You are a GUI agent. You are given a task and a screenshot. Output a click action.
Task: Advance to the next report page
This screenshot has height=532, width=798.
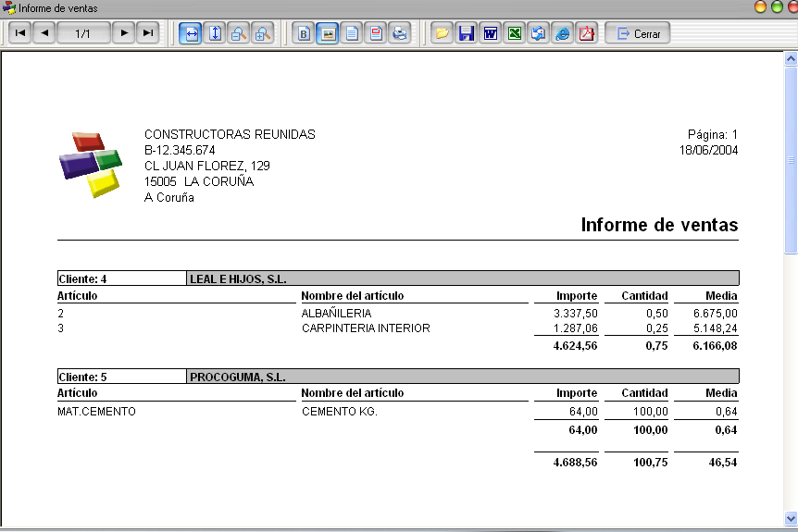click(124, 33)
